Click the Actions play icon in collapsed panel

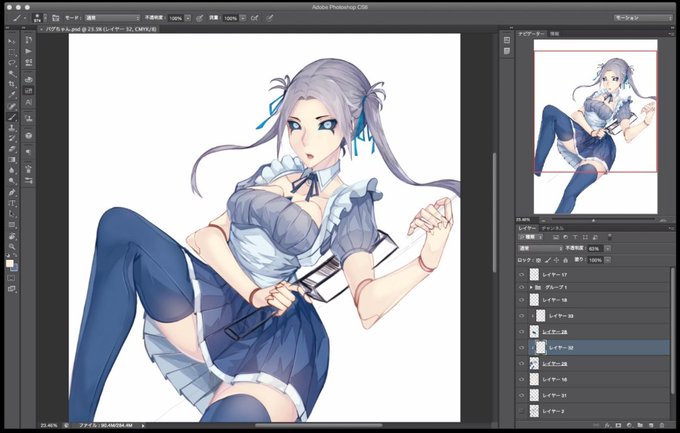pos(28,51)
